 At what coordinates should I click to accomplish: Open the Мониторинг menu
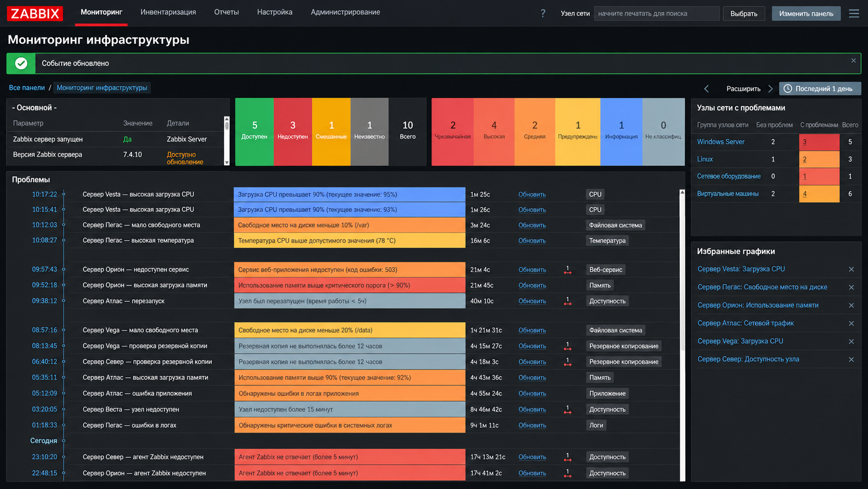tap(101, 12)
